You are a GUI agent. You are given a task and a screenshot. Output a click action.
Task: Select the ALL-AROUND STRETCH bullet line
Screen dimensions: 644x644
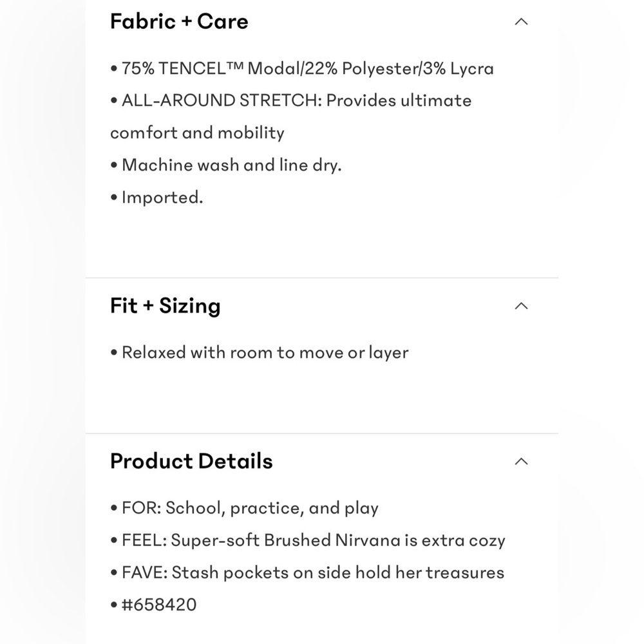click(x=291, y=100)
